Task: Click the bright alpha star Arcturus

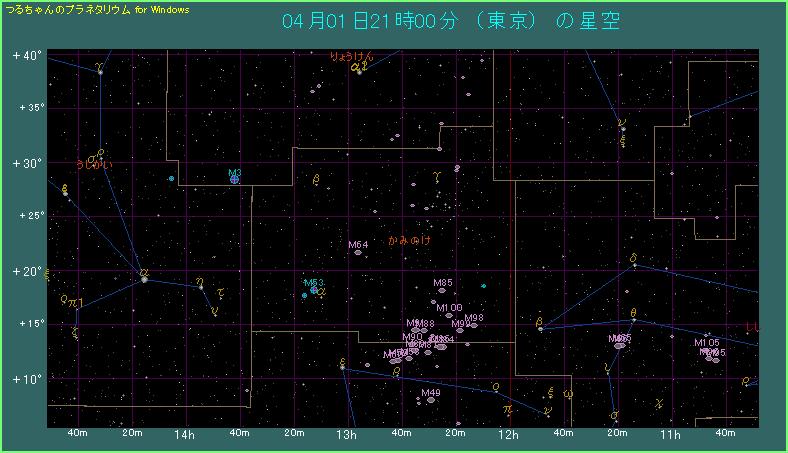Action: coord(144,279)
